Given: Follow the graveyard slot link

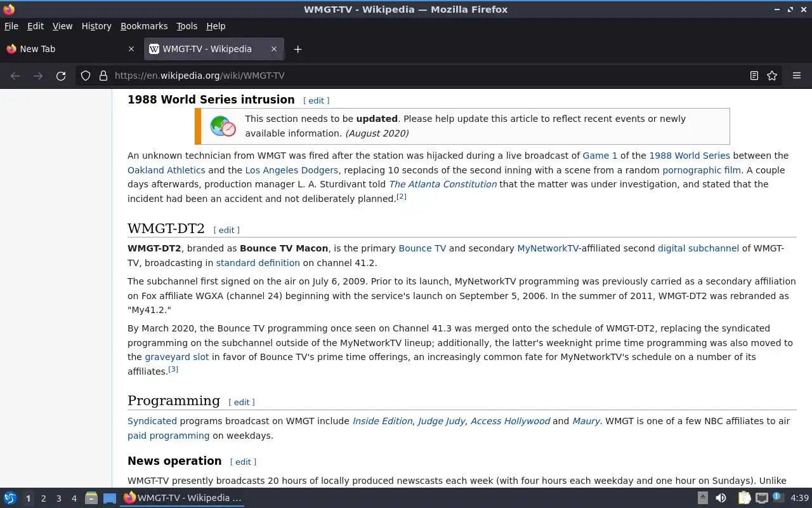Looking at the screenshot, I should 177,357.
